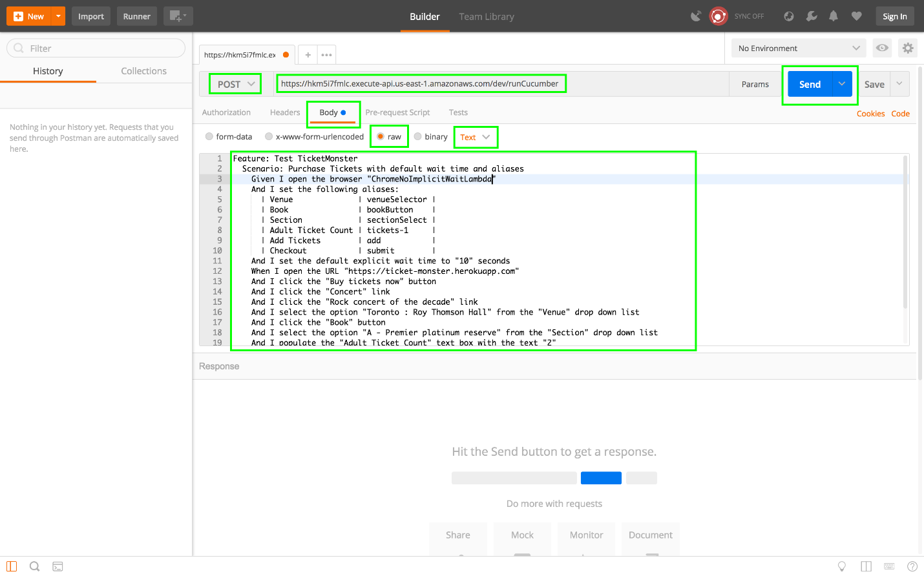This screenshot has height=576, width=924.
Task: Open the POST method dropdown
Action: click(x=235, y=84)
